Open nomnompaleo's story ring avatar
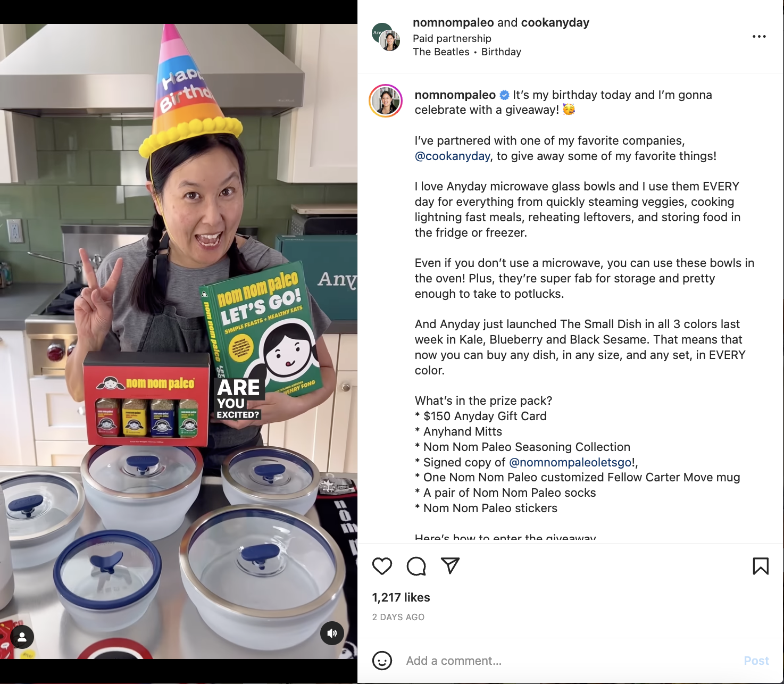Image resolution: width=784 pixels, height=684 pixels. click(x=386, y=101)
